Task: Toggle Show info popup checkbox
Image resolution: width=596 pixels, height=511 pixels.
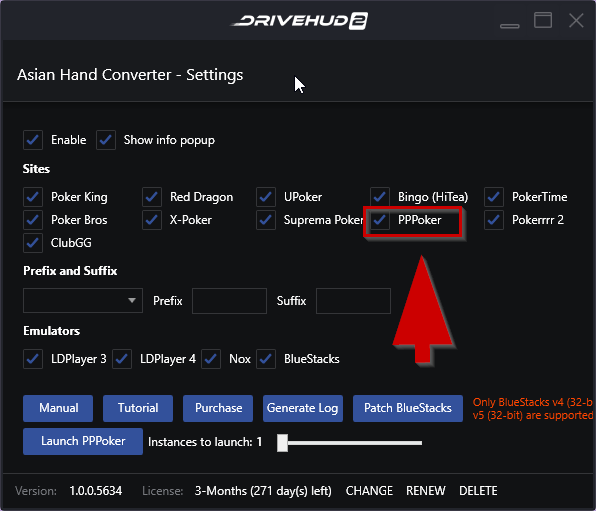Action: click(x=106, y=140)
